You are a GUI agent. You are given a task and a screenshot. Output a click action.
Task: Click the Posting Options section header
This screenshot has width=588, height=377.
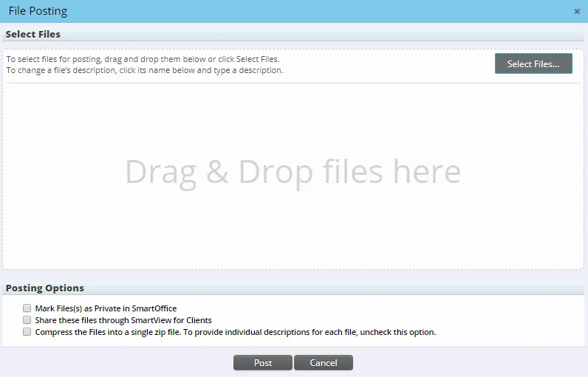(x=45, y=288)
